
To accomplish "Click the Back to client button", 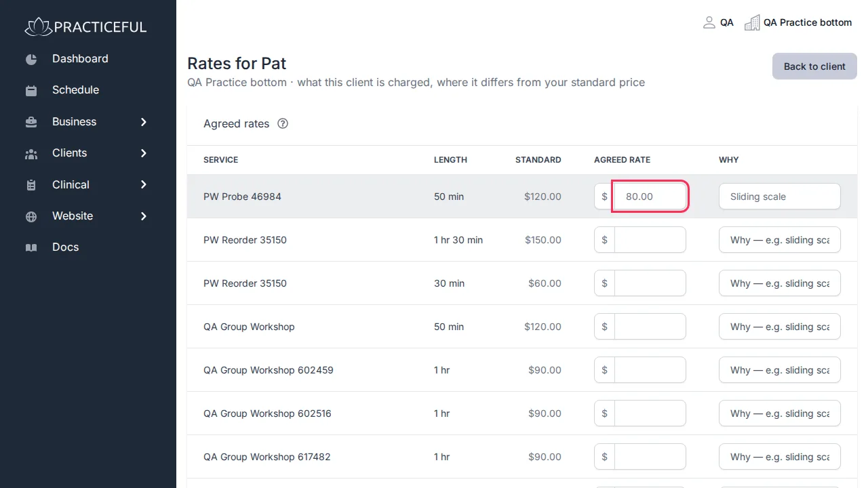I will pyautogui.click(x=814, y=66).
